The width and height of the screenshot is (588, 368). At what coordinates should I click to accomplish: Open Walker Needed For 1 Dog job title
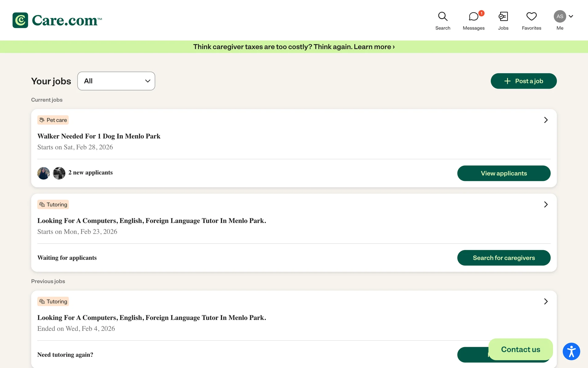pos(99,136)
